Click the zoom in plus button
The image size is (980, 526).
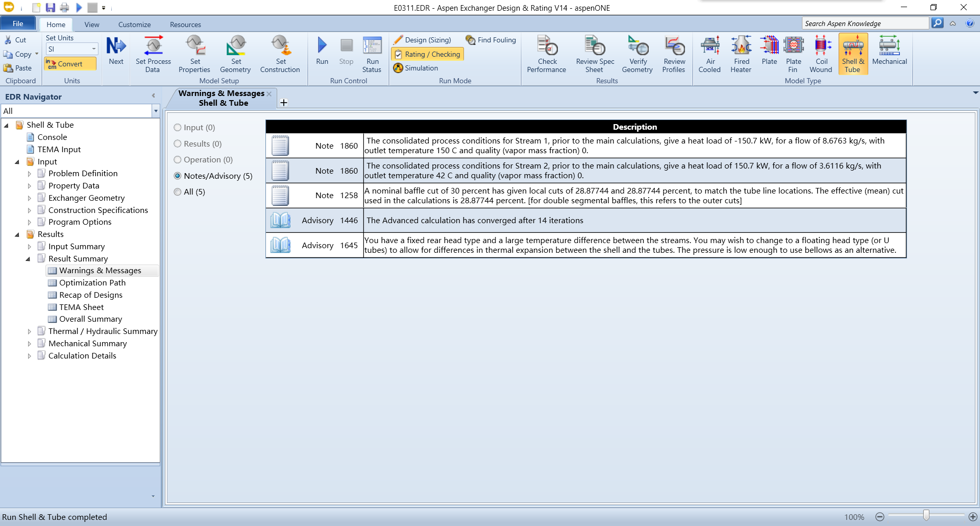[x=973, y=517]
